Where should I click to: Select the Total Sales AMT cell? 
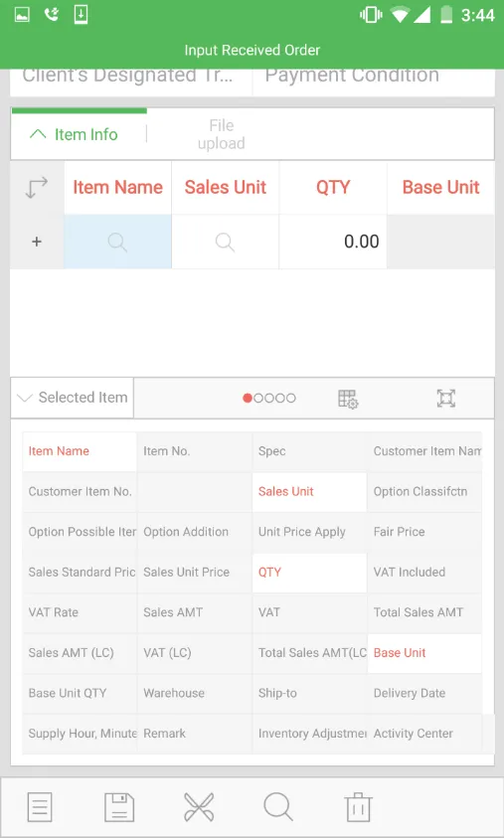(x=424, y=613)
